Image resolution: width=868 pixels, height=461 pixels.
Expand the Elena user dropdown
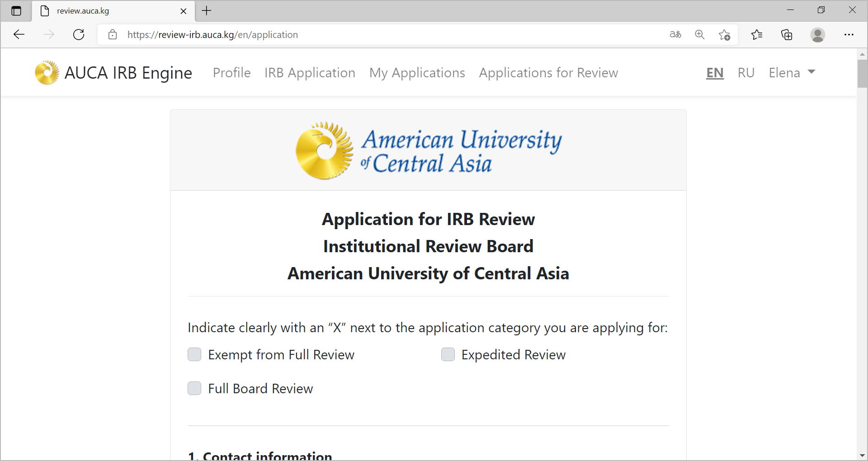pos(792,72)
